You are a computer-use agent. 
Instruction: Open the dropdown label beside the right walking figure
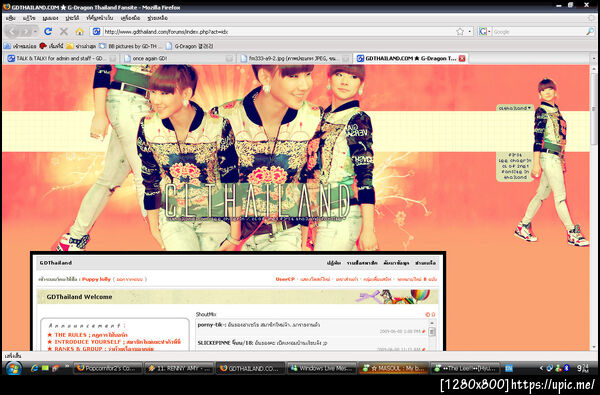click(x=515, y=108)
